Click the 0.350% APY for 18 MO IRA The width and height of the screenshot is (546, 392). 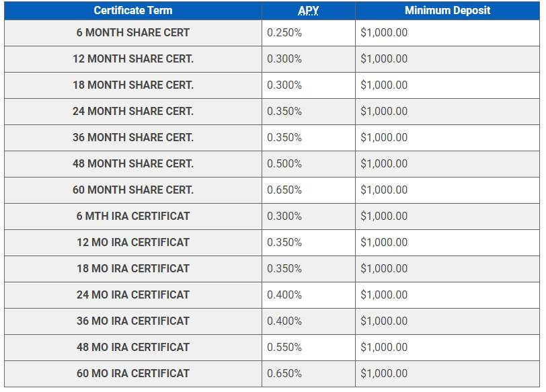[x=284, y=268]
